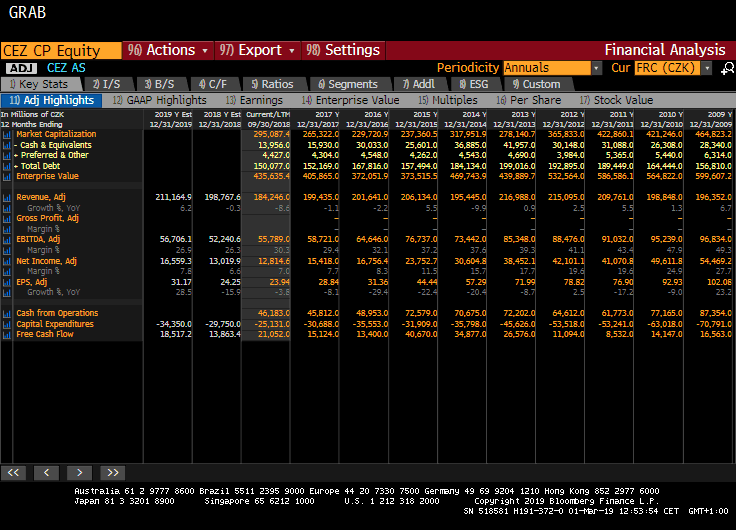Click the Total Debt row label

40,166
